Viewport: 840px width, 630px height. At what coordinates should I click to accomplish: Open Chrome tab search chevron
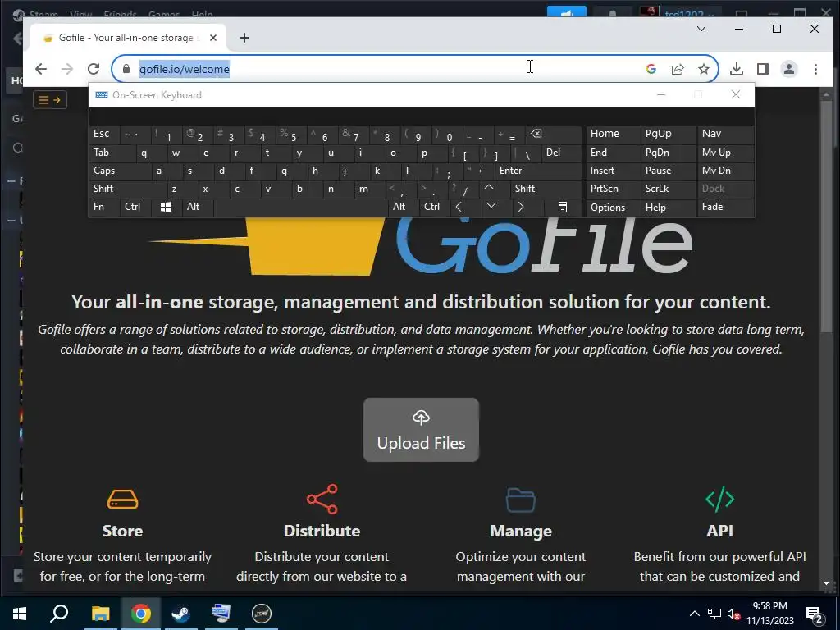click(x=701, y=29)
